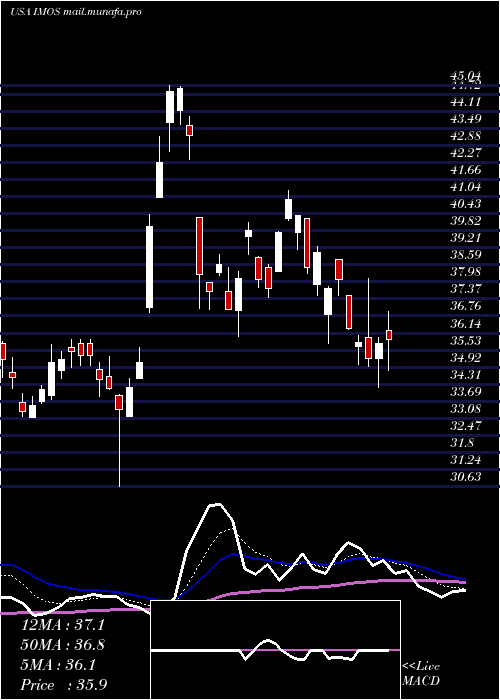Select the 40.43 price axis label
The width and height of the screenshot is (500, 700).
click(x=465, y=204)
